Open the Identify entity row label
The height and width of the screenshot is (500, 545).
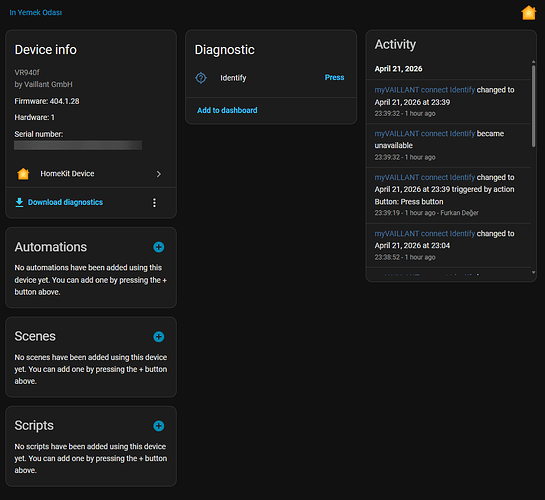pos(233,78)
